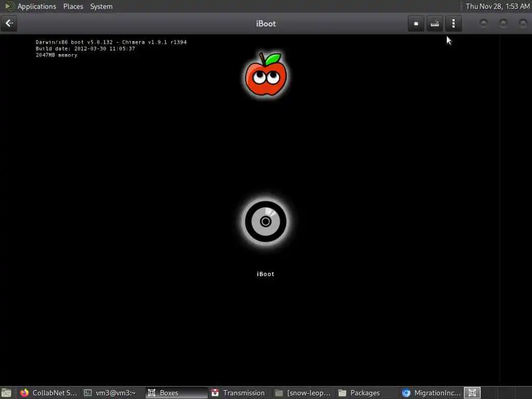Switch to MigrationInc... Chromium window in taskbar

tap(431, 393)
